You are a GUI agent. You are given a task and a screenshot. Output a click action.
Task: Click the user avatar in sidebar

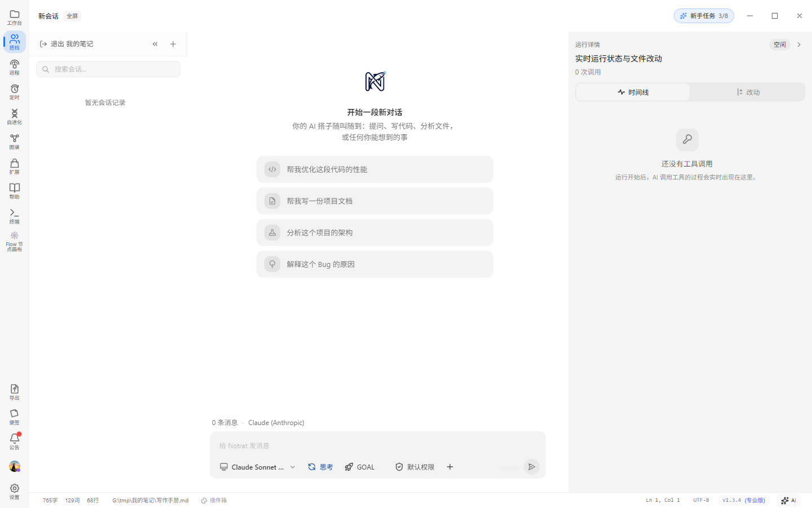pos(15,466)
